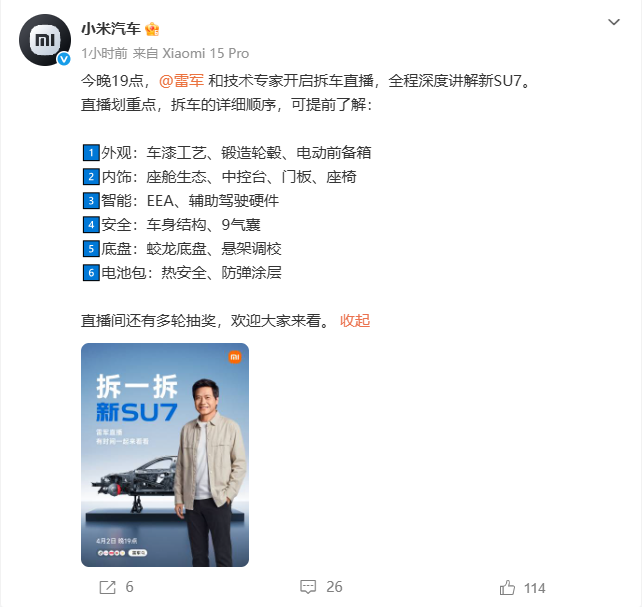Open the 拆一拆 新SU7 poster image
Viewport: 642px width, 607px height.
pyautogui.click(x=165, y=455)
